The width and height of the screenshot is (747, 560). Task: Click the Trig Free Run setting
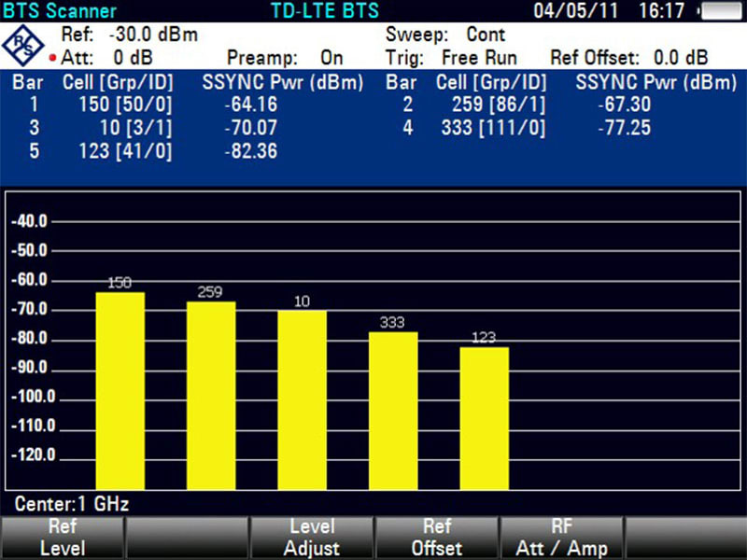[x=451, y=58]
